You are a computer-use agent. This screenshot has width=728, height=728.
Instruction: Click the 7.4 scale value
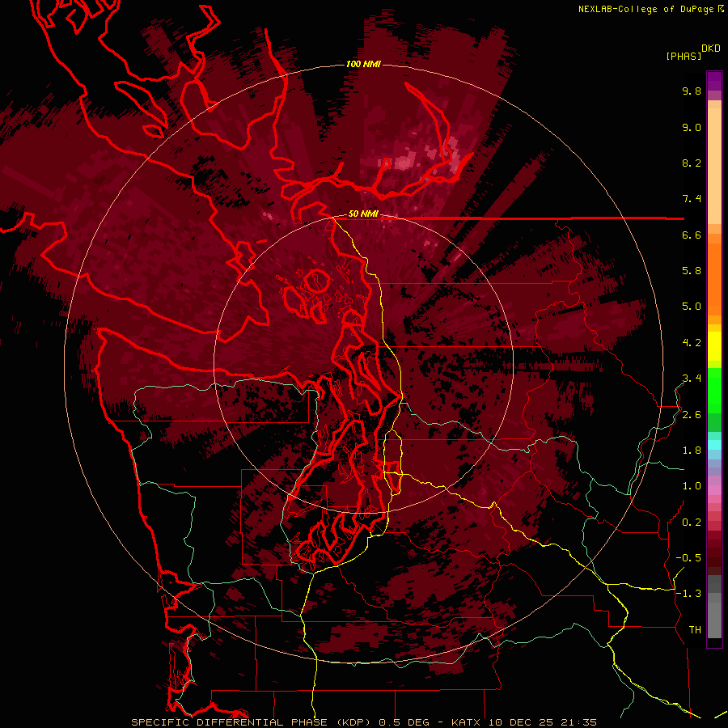point(692,199)
